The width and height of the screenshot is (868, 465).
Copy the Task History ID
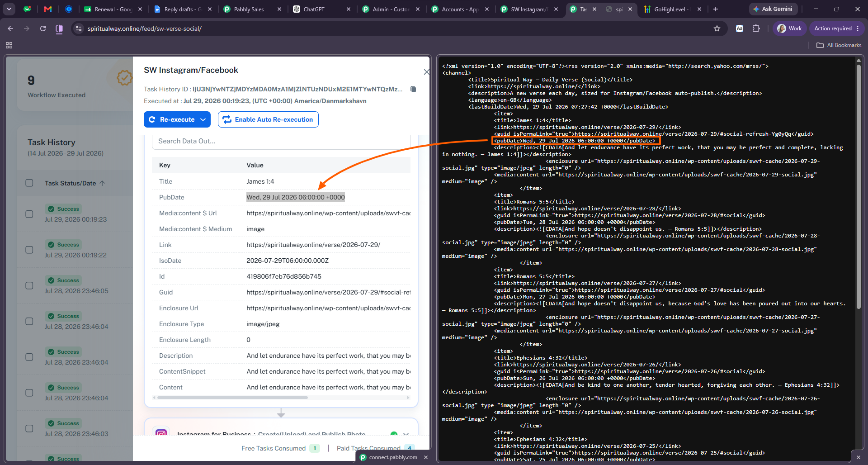point(413,89)
